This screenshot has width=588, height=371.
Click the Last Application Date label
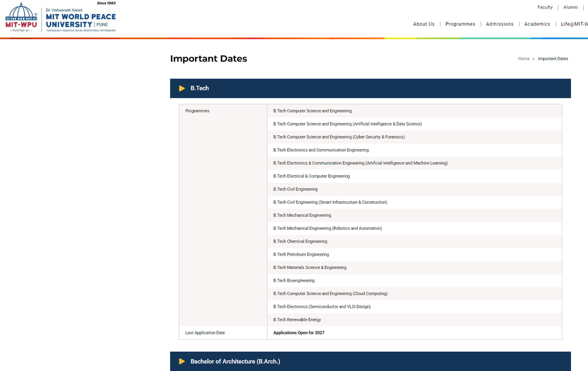[205, 333]
